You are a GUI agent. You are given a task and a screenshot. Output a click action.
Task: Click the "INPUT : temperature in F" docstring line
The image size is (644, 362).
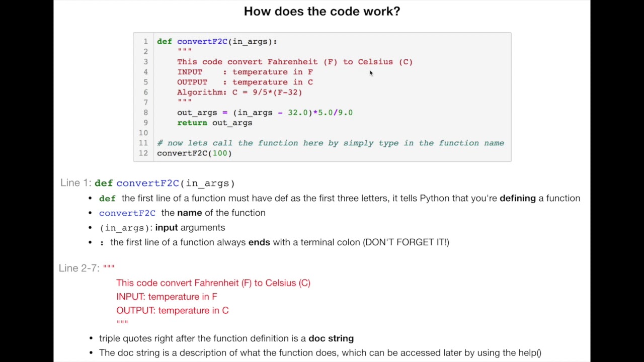pos(245,72)
